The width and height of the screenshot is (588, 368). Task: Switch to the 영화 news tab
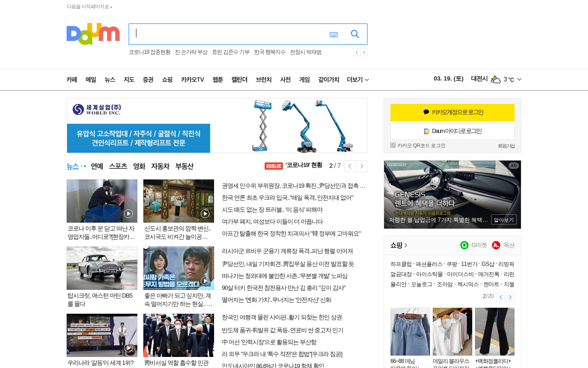139,166
